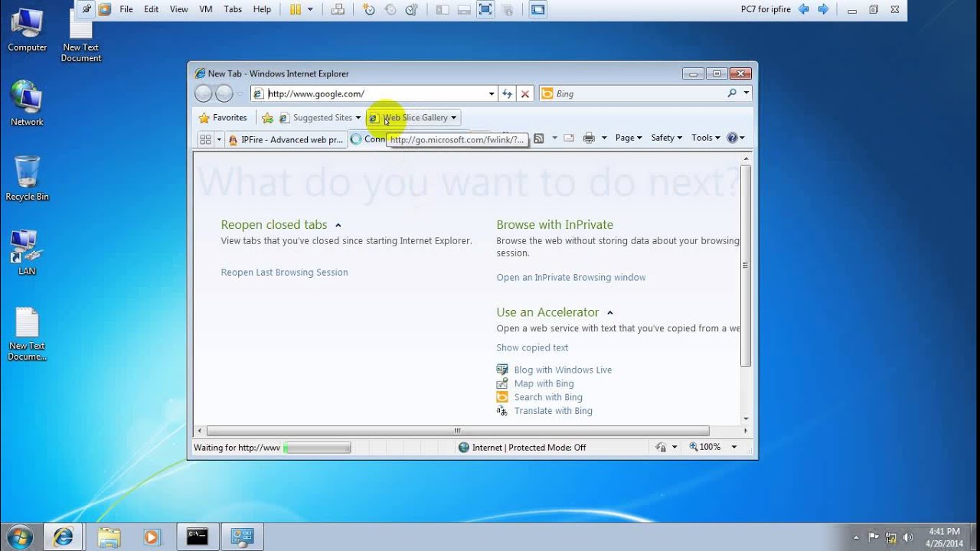Click VMware send Ctrl+Alt+Del network icon
The width and height of the screenshot is (980, 551).
(x=338, y=9)
